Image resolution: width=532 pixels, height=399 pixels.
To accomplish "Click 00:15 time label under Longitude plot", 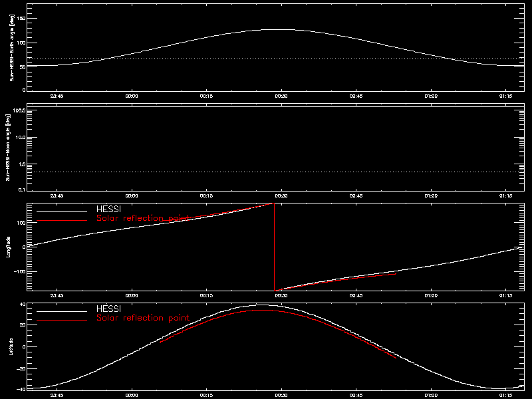I will [x=206, y=295].
